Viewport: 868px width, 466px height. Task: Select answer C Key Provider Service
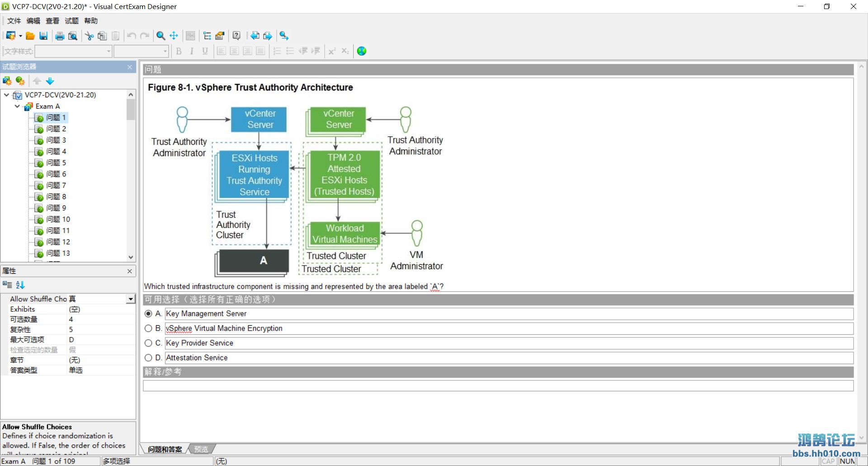148,343
